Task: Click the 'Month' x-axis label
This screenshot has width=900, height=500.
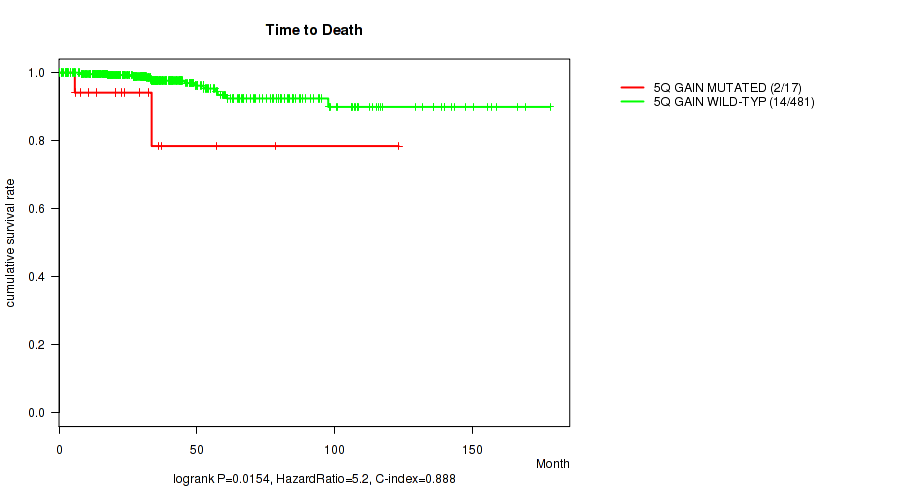Action: pos(552,464)
